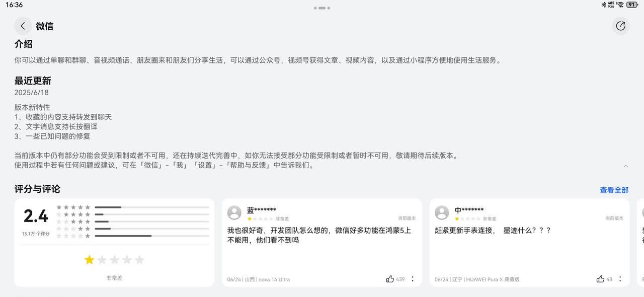Open all reviews via 查看全部
The image size is (644, 297).
click(x=614, y=190)
